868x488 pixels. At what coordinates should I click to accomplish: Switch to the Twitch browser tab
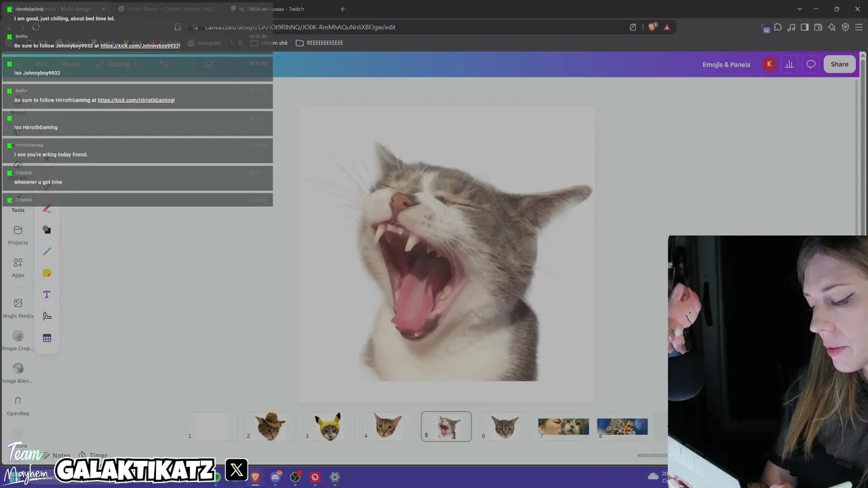tap(281, 9)
